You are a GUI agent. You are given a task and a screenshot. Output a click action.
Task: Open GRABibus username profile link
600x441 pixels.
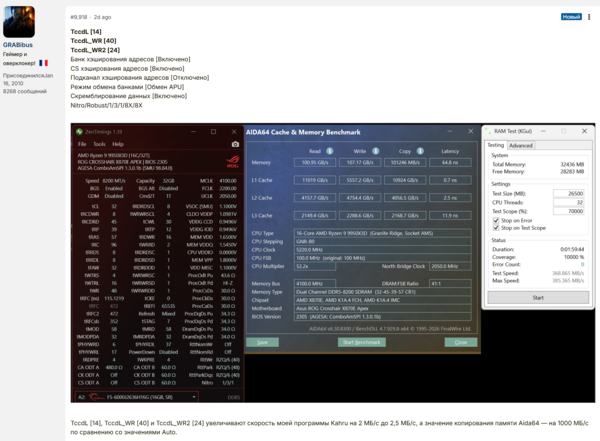point(18,45)
